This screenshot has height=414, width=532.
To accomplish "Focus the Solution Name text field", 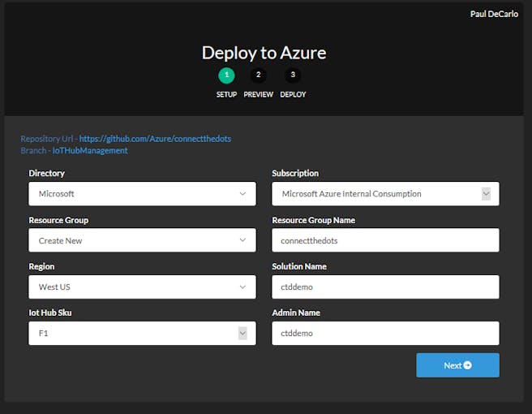I will 385,287.
